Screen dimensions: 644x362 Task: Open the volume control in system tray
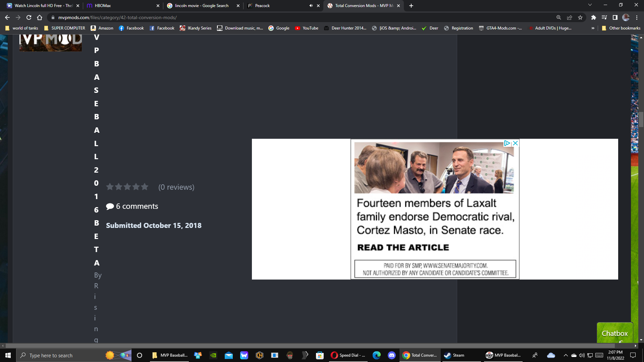pos(582,355)
